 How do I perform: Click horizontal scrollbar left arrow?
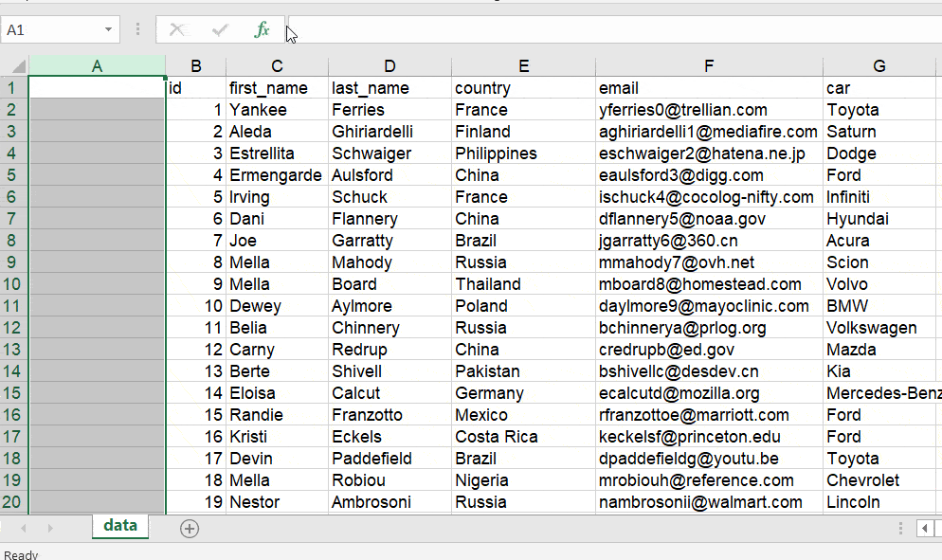[925, 529]
